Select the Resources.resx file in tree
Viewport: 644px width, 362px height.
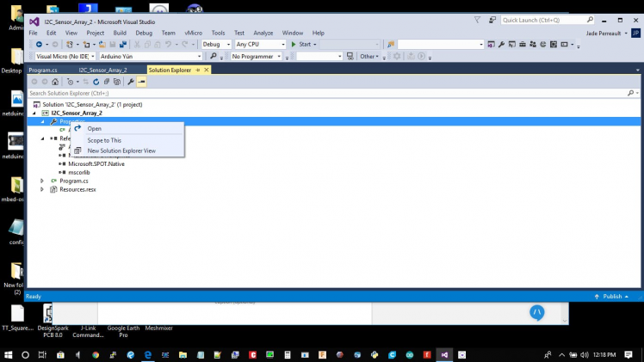tap(77, 189)
